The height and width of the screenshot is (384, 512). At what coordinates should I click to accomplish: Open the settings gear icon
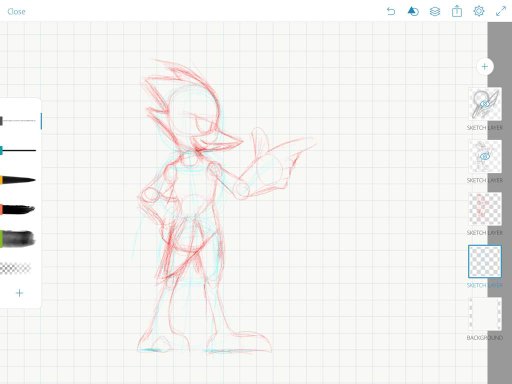[479, 11]
